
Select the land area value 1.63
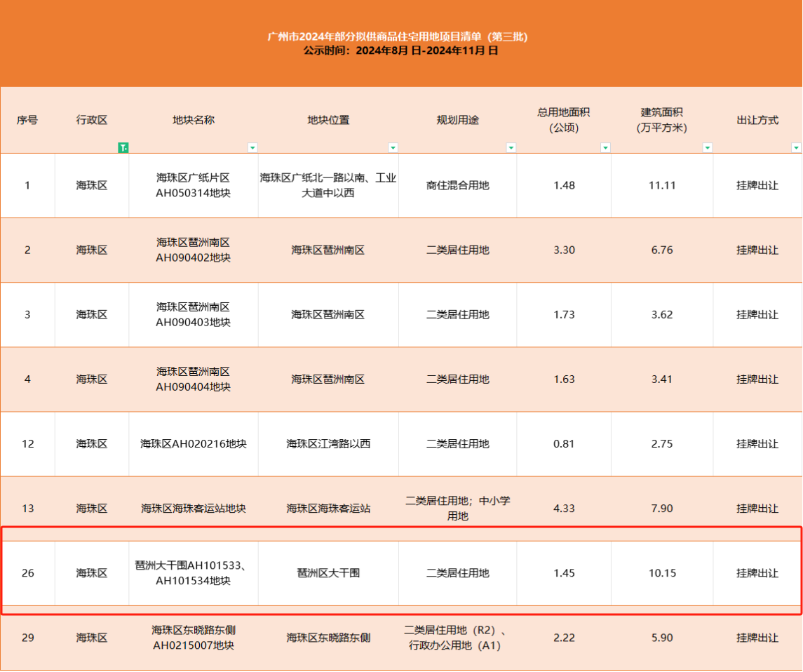click(x=564, y=379)
